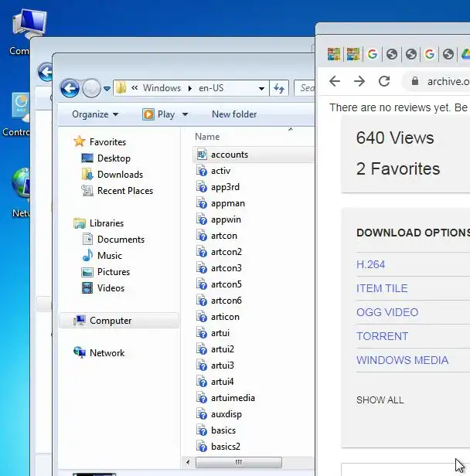Select the Windows breadcrumb in address bar
The width and height of the screenshot is (470, 476).
[x=162, y=88]
